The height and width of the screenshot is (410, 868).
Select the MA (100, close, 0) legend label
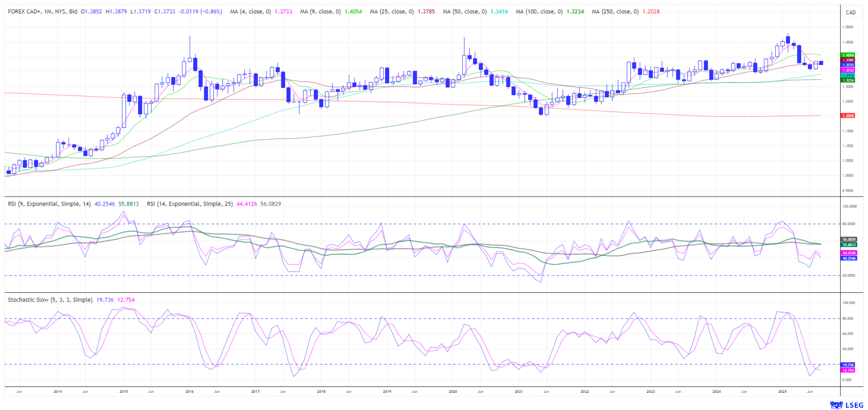539,12
